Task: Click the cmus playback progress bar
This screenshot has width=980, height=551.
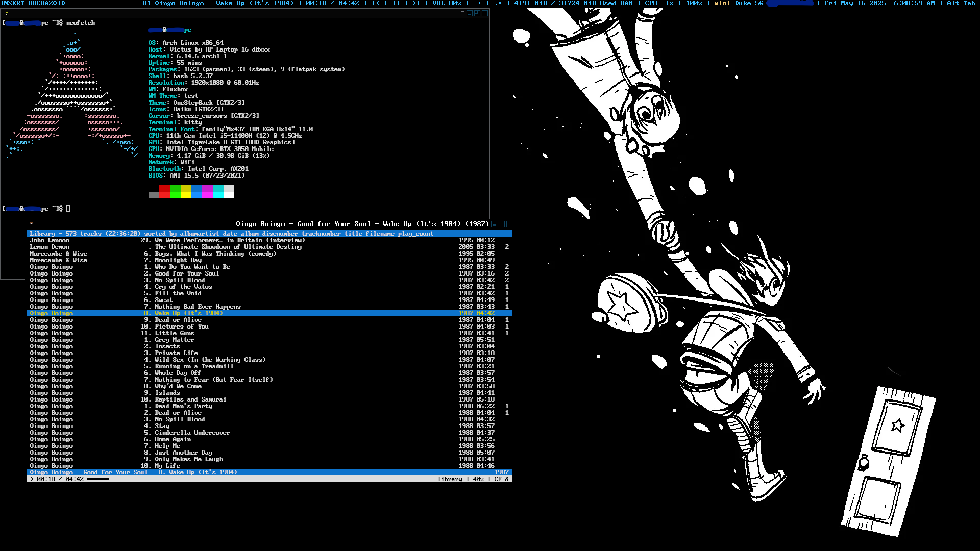Action: (x=98, y=479)
